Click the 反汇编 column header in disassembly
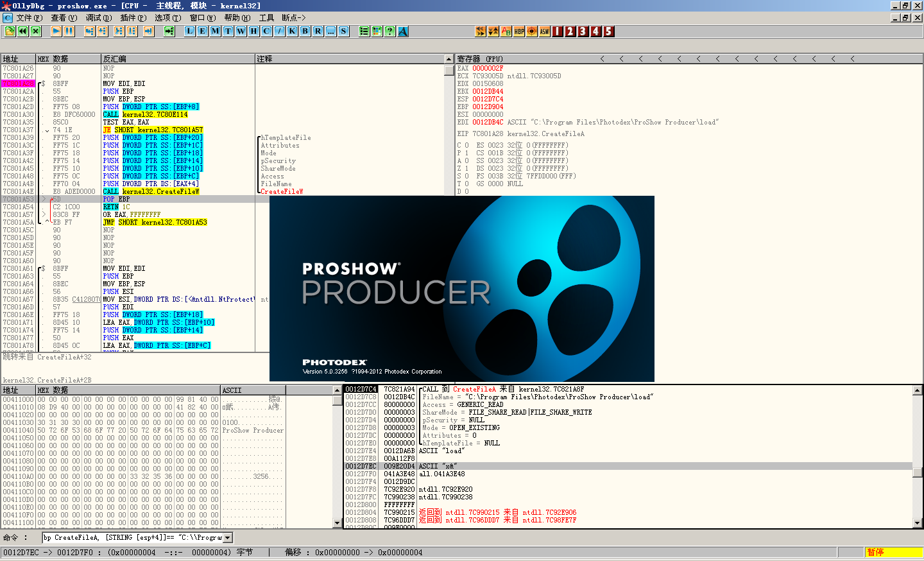Viewport: 924px width, 561px height. [178, 58]
